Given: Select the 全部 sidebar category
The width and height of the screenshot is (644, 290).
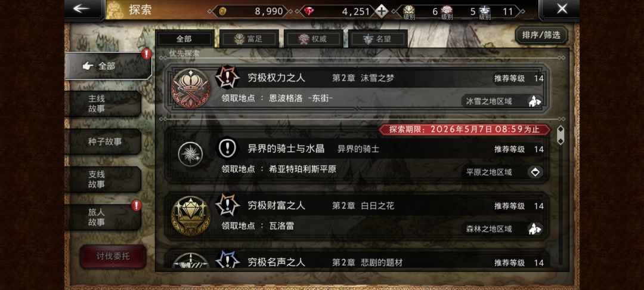Looking at the screenshot, I should [107, 66].
